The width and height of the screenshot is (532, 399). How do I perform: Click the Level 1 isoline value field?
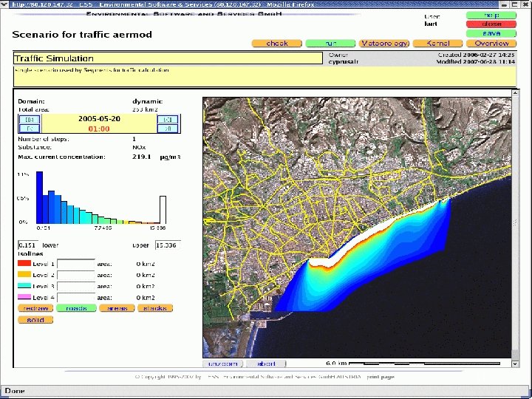tap(76, 264)
